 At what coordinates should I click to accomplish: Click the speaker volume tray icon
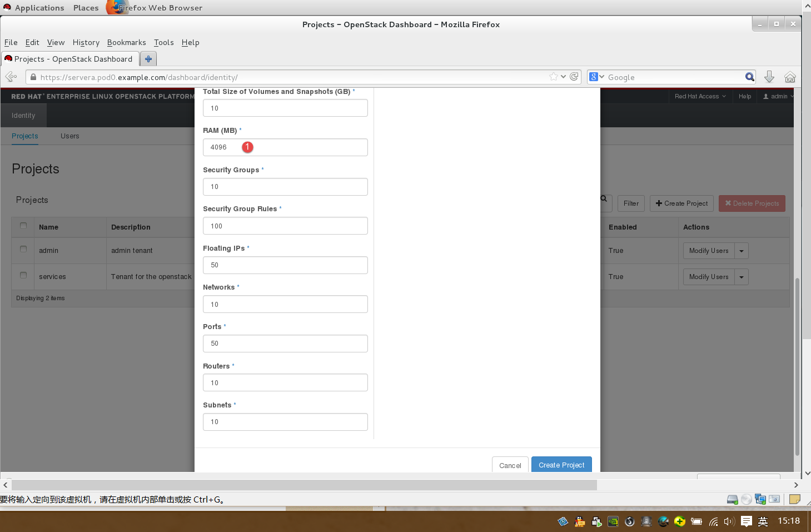[729, 521]
